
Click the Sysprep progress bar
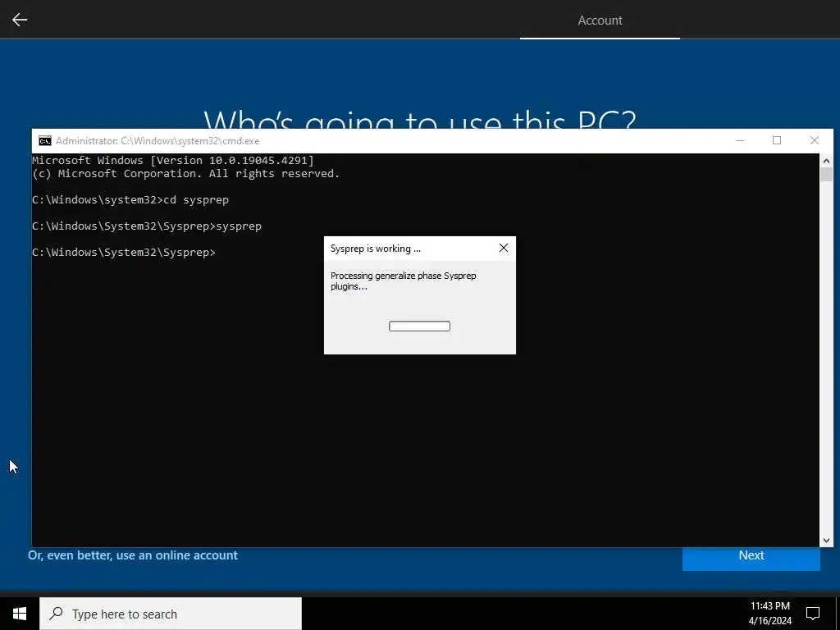point(419,326)
